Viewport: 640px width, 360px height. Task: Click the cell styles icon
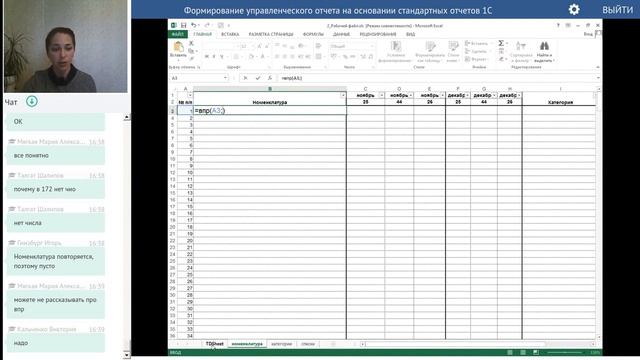pos(453,47)
